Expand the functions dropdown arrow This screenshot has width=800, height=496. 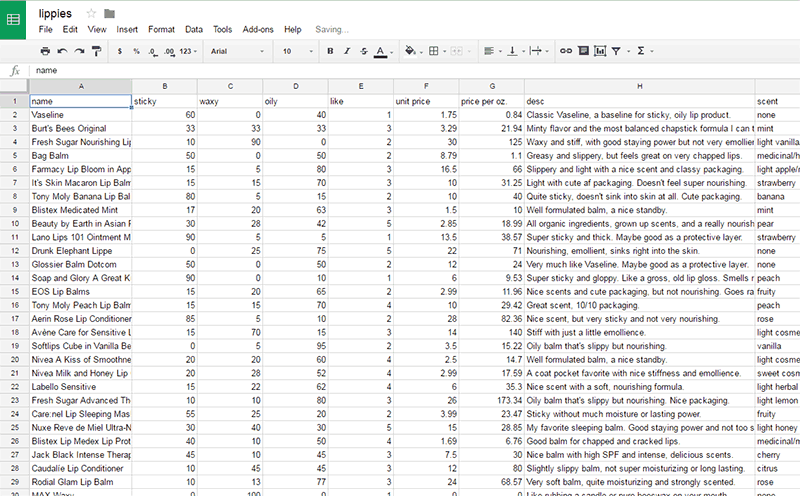point(652,51)
